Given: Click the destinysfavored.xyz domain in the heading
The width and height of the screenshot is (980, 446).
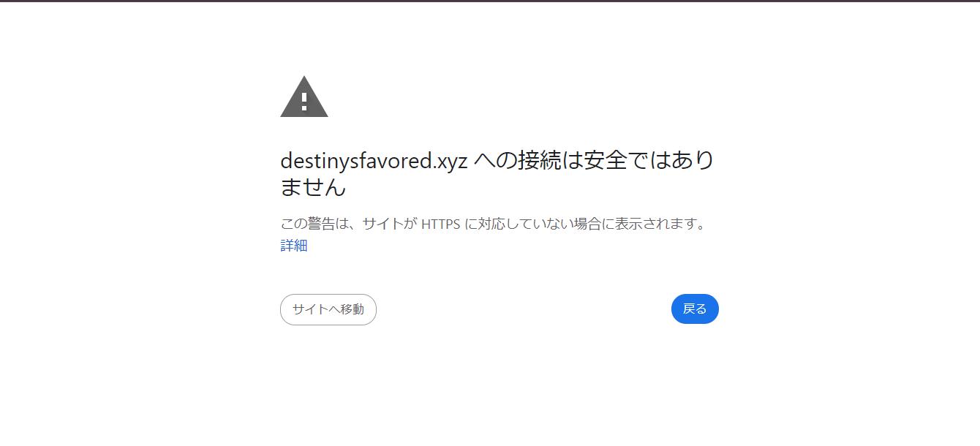Looking at the screenshot, I should (374, 161).
